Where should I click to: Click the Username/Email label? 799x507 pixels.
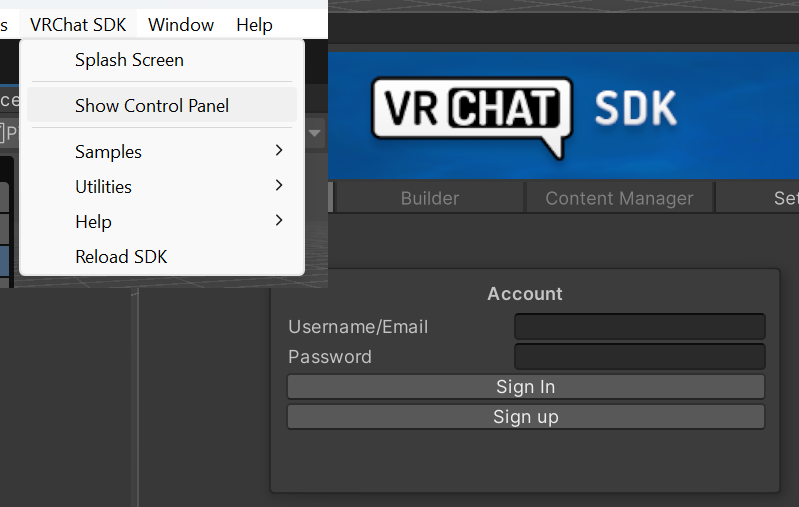358,327
